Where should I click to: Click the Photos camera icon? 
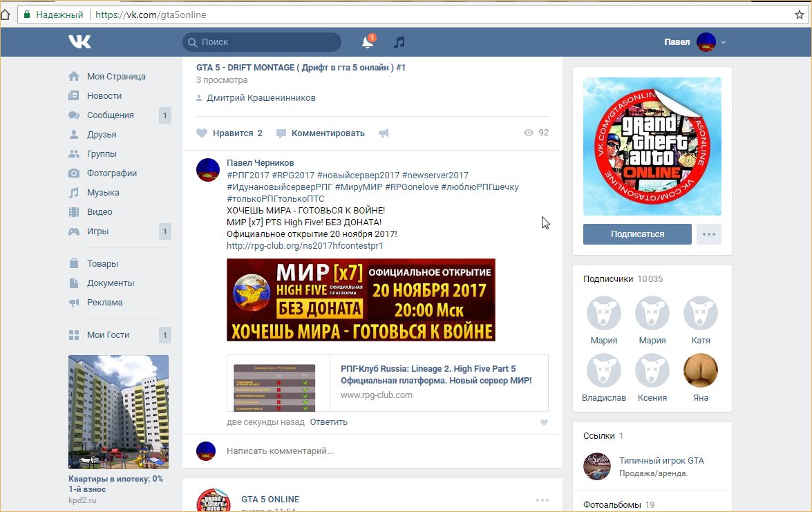click(x=74, y=173)
